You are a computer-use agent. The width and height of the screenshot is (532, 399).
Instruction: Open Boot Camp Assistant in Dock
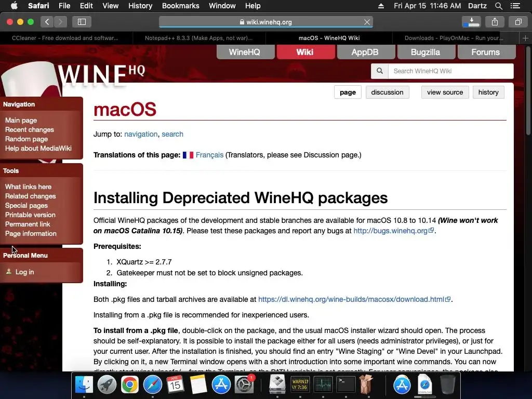pyautogui.click(x=277, y=385)
